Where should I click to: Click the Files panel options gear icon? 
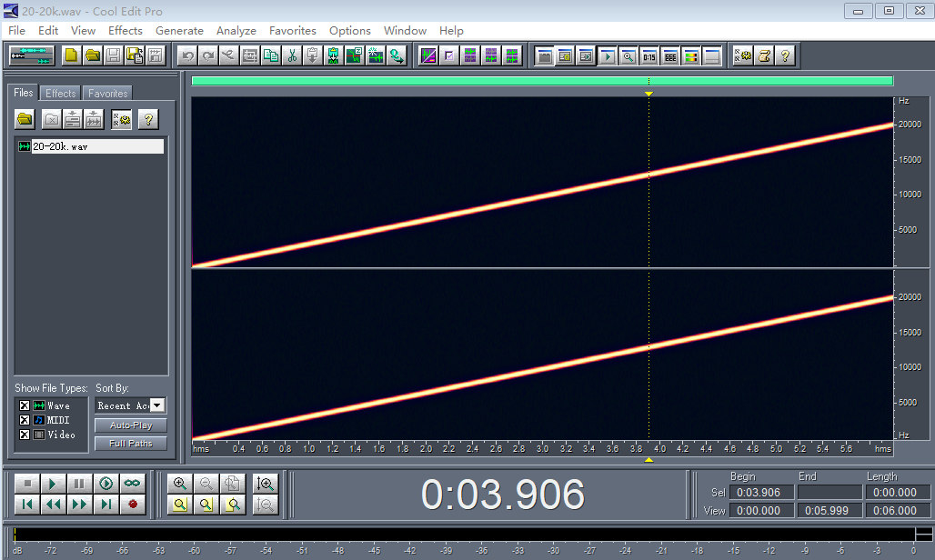122,119
